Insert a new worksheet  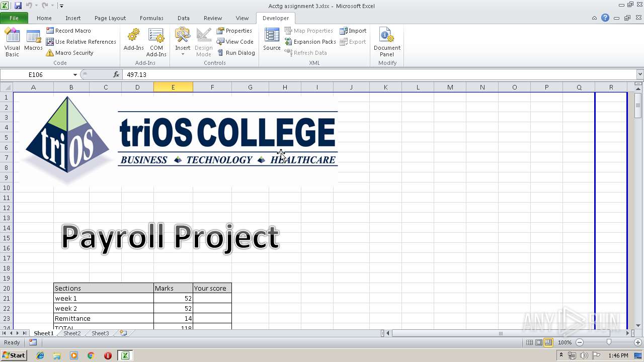point(123,333)
